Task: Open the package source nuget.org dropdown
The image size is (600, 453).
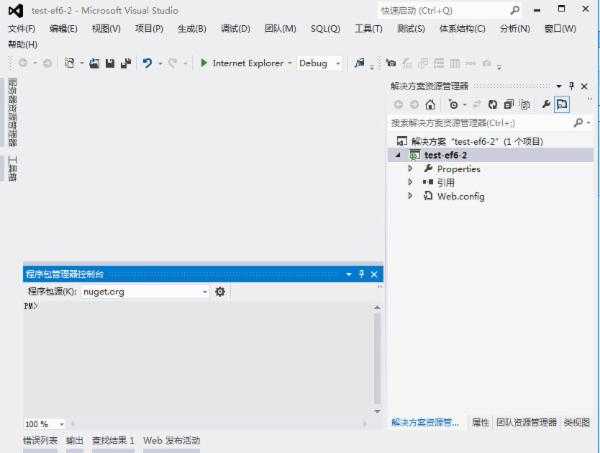Action: pos(205,292)
